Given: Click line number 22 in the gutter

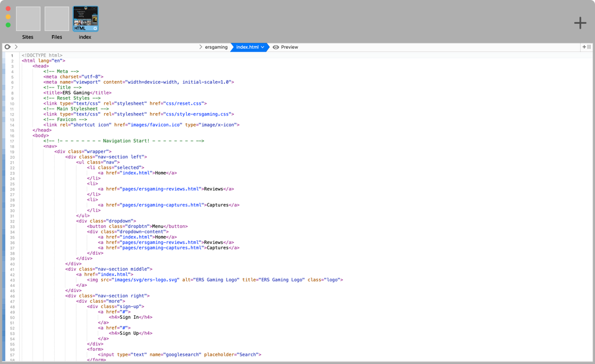Looking at the screenshot, I should (12, 167).
